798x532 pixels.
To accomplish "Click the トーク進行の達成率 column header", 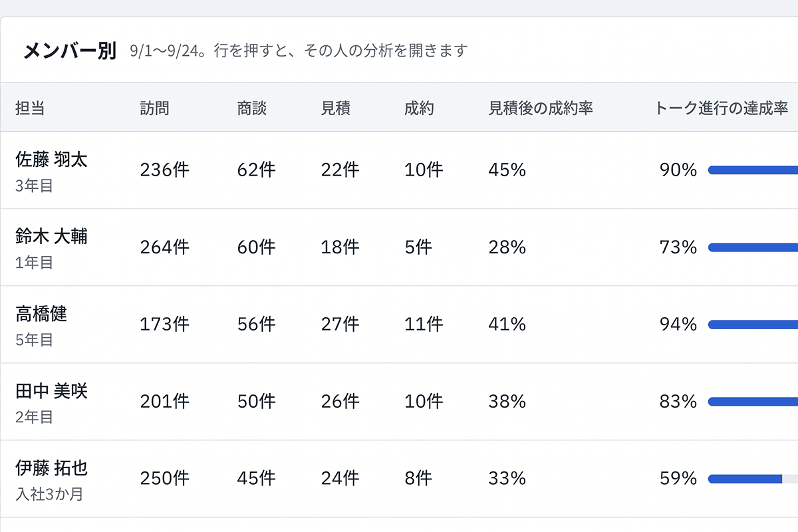I will tap(722, 108).
